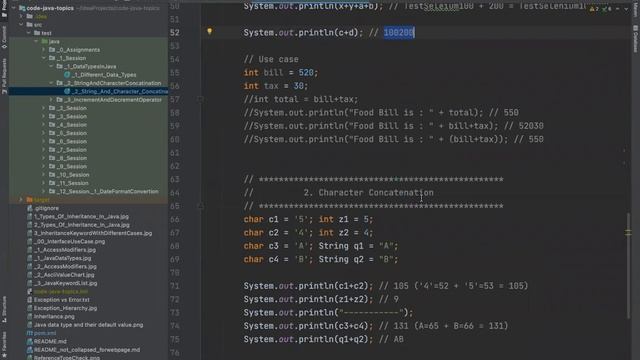Select _1_JavaDataTypes.jpg file

click(x=59, y=258)
